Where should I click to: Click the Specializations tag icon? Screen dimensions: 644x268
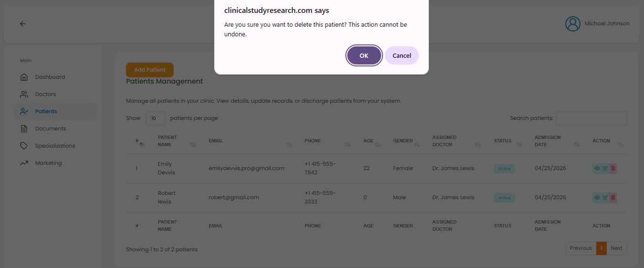coord(24,146)
